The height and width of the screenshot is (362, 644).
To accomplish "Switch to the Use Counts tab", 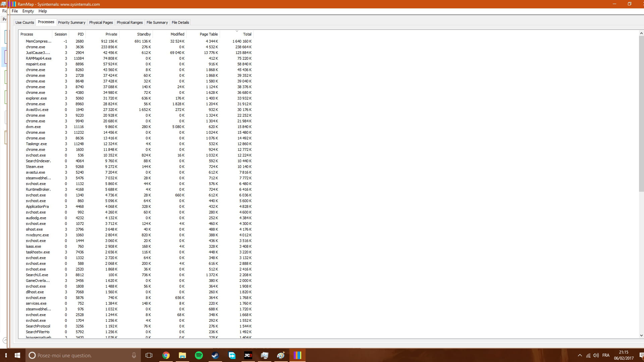I will (24, 22).
